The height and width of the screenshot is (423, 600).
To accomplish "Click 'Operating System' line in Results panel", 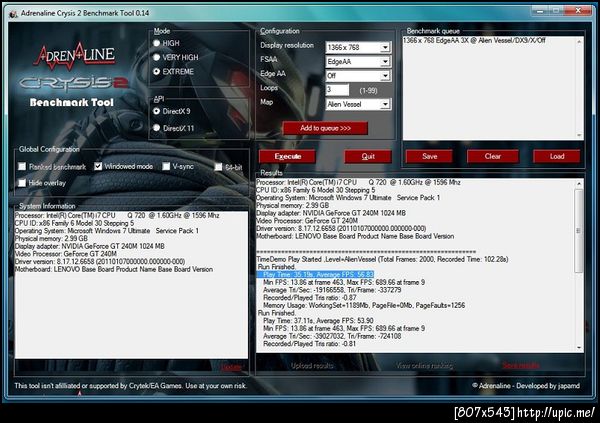I will [x=348, y=198].
